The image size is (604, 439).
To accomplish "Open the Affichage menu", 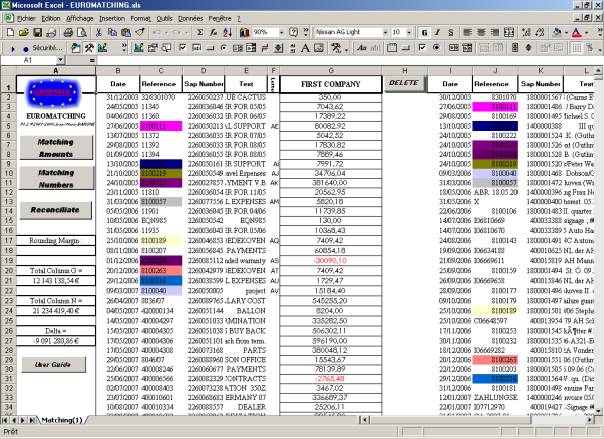I will click(x=80, y=18).
